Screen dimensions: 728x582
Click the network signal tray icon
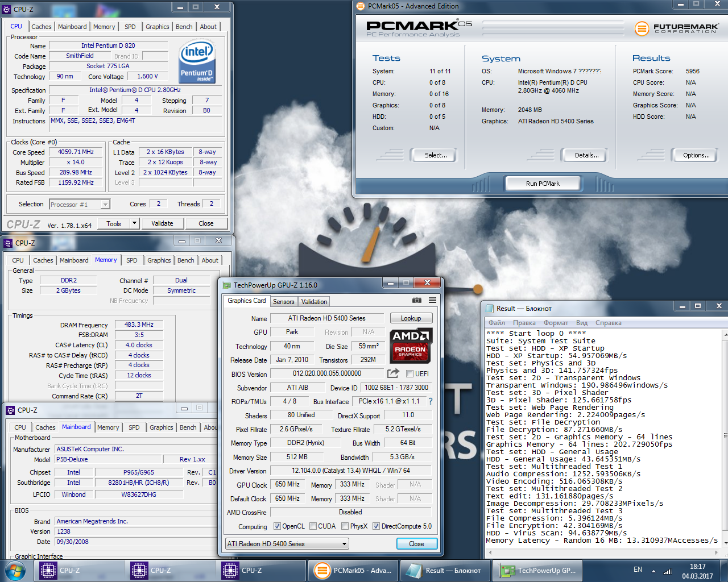[668, 571]
